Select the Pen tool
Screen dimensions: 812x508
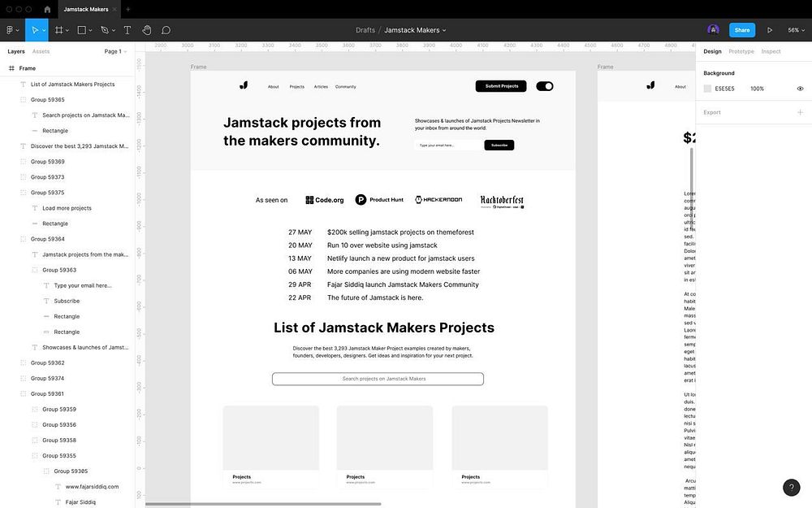tap(105, 30)
